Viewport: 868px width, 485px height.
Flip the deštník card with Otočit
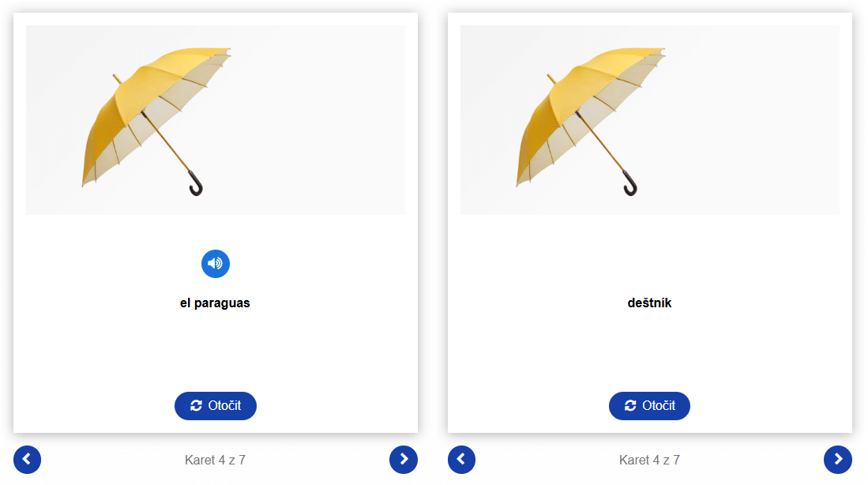point(649,406)
